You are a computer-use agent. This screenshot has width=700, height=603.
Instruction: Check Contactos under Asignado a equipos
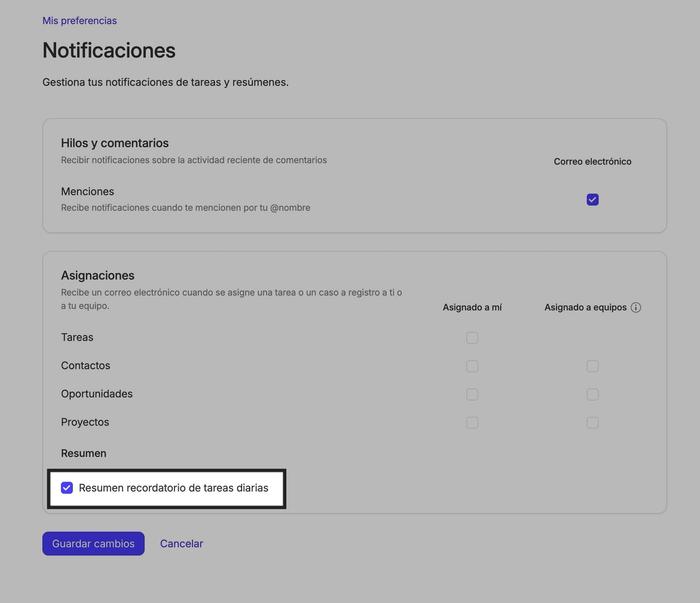(x=592, y=366)
